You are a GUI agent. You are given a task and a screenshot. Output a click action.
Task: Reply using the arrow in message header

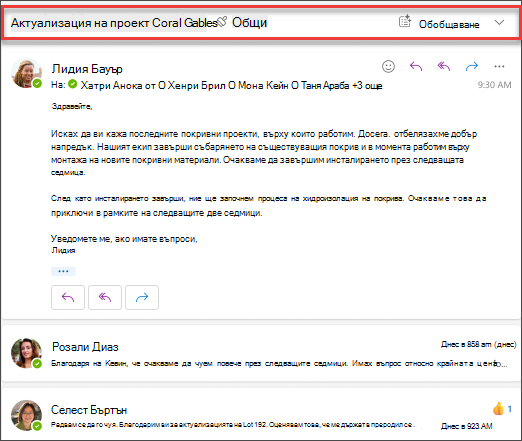tap(416, 66)
